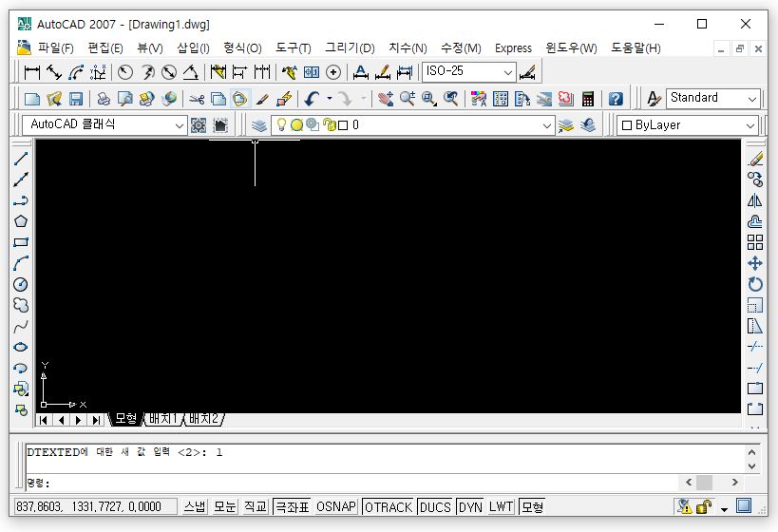Toggle OSNAP in status bar
Viewport: 778px width, 532px height.
[x=336, y=506]
